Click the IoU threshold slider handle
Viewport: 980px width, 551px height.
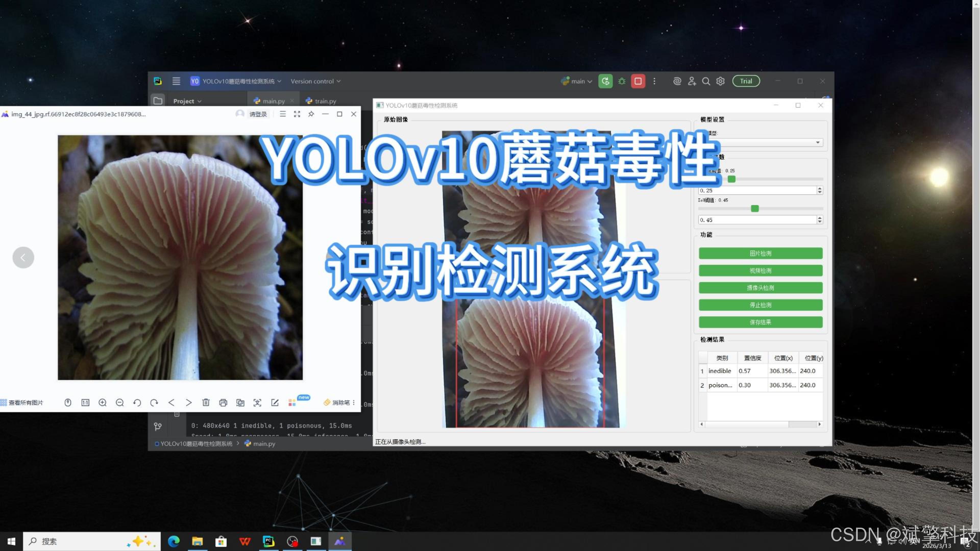click(755, 208)
